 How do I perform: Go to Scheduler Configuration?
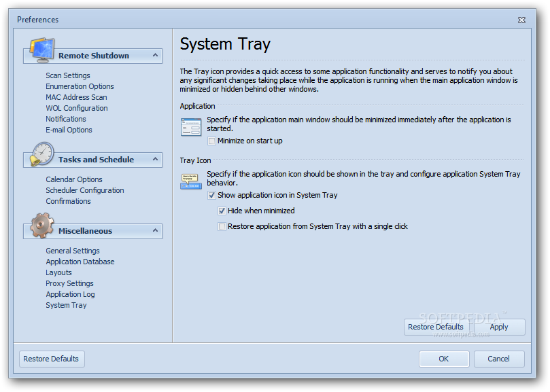(85, 190)
